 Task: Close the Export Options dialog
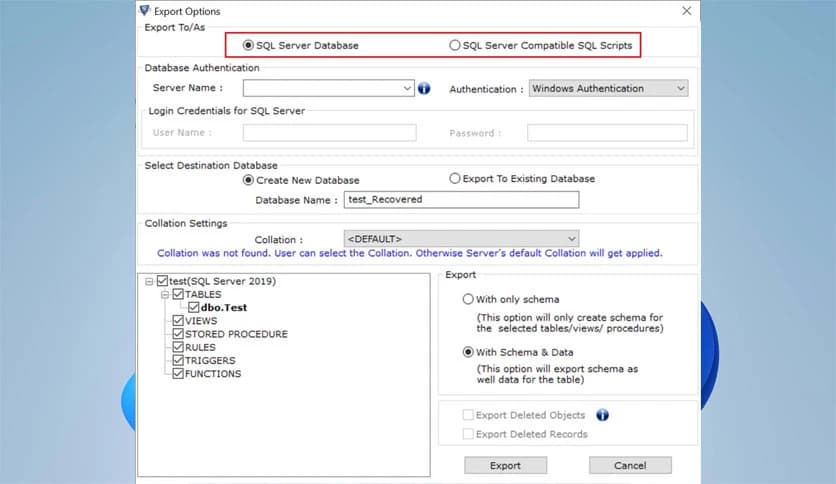(687, 11)
